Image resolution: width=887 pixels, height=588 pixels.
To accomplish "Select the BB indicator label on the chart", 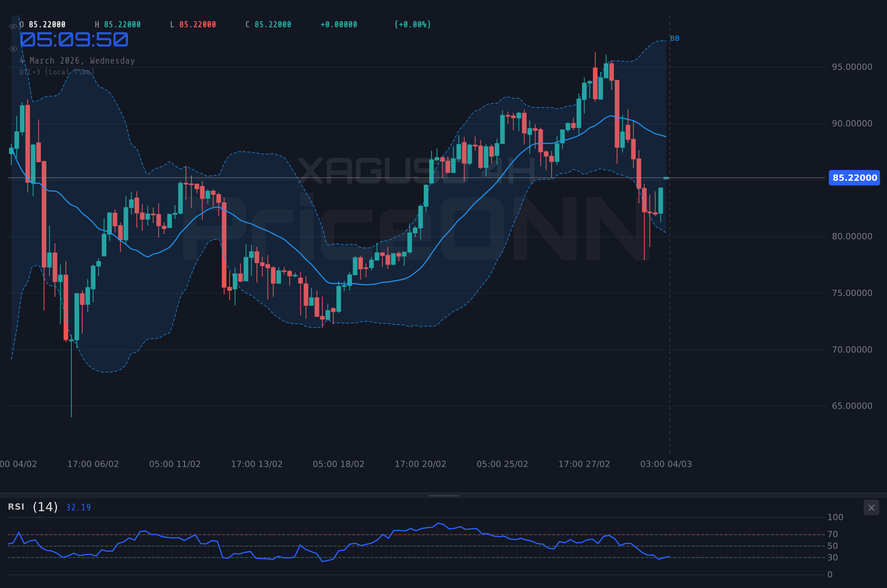I will [x=675, y=38].
